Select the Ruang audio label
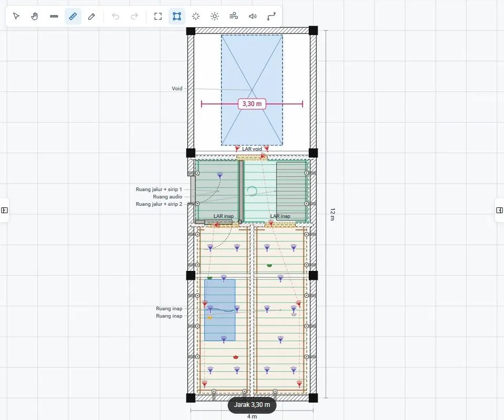 pos(167,197)
